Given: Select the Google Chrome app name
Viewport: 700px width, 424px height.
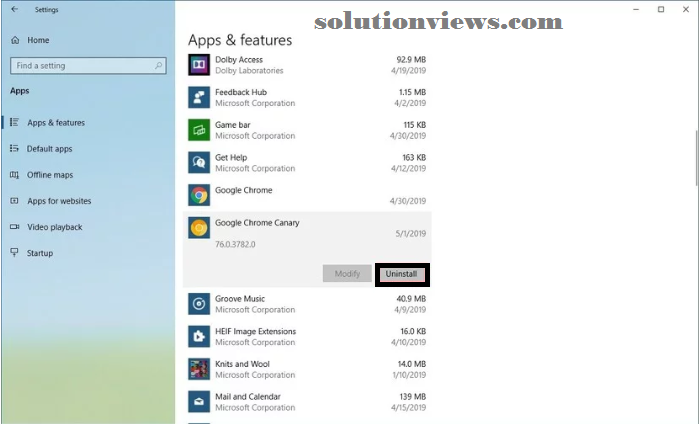Looking at the screenshot, I should [x=244, y=190].
